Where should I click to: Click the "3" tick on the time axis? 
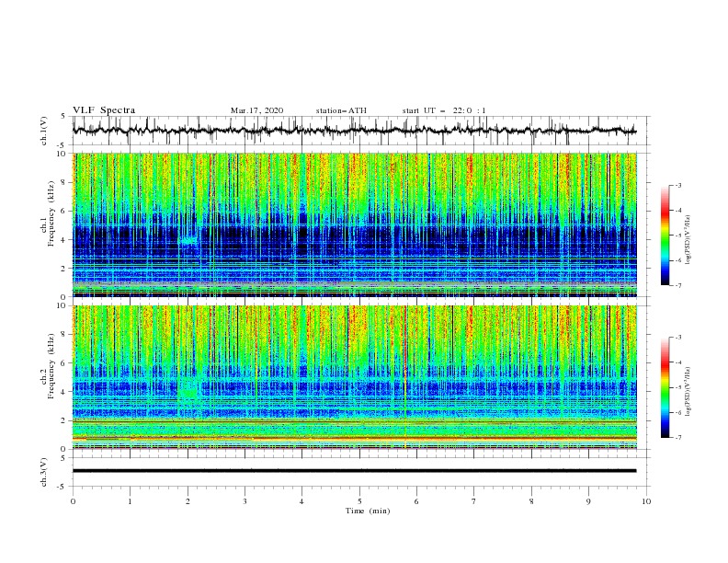[x=245, y=501]
